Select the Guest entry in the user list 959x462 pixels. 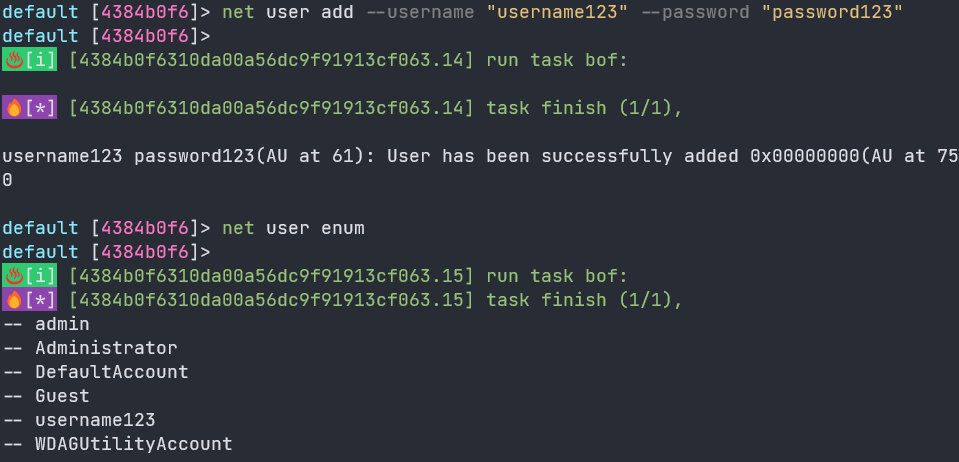[x=62, y=396]
